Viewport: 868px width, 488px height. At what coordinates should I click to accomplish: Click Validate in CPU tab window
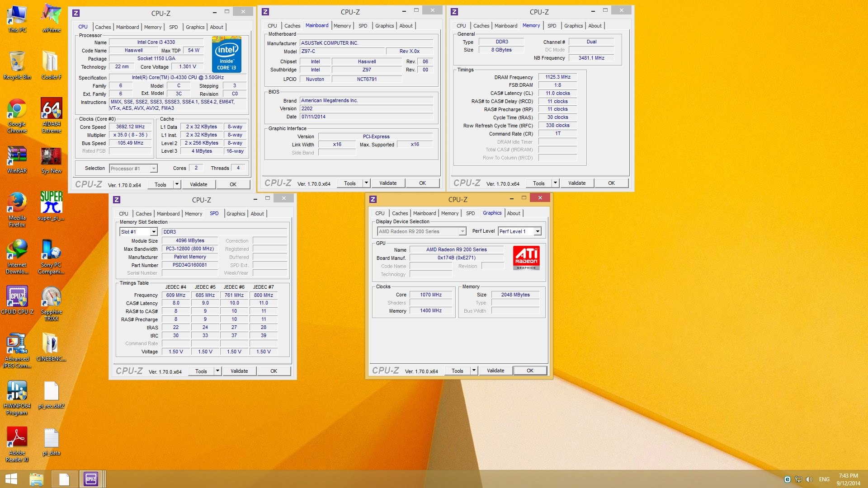(198, 184)
